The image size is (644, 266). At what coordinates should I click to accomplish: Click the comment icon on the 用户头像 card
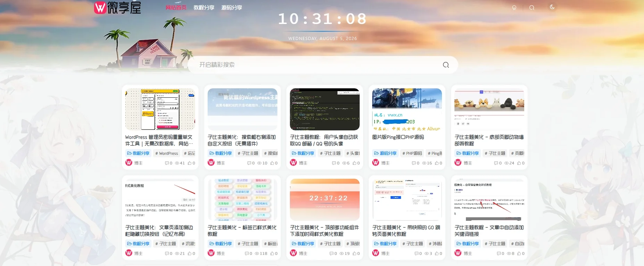click(334, 163)
